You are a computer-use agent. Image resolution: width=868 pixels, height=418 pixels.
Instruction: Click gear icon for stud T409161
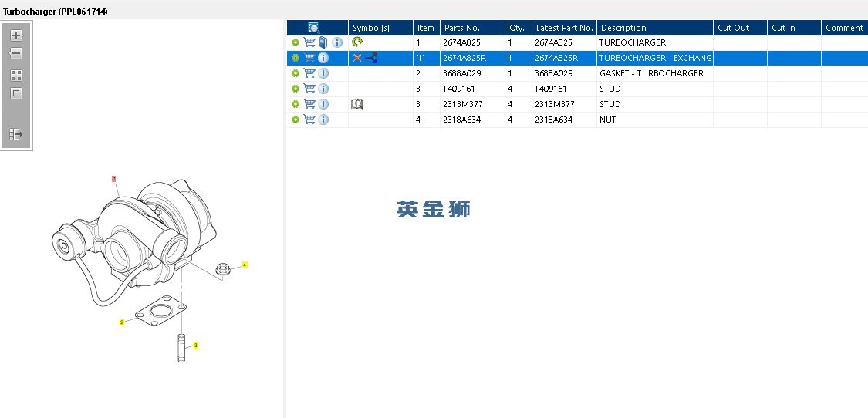tap(296, 89)
